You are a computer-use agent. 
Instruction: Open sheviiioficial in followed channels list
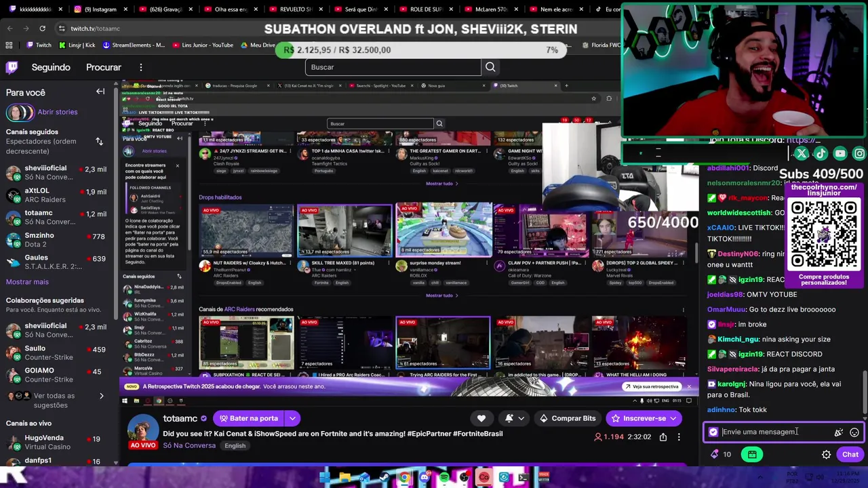click(x=57, y=173)
